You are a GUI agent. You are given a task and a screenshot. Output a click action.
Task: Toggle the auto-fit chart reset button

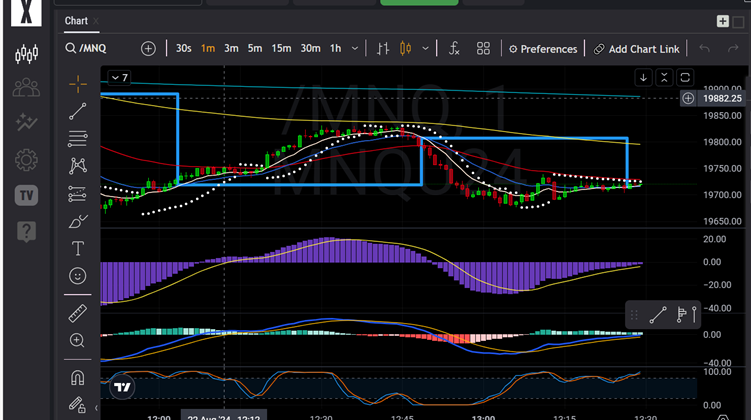click(685, 78)
